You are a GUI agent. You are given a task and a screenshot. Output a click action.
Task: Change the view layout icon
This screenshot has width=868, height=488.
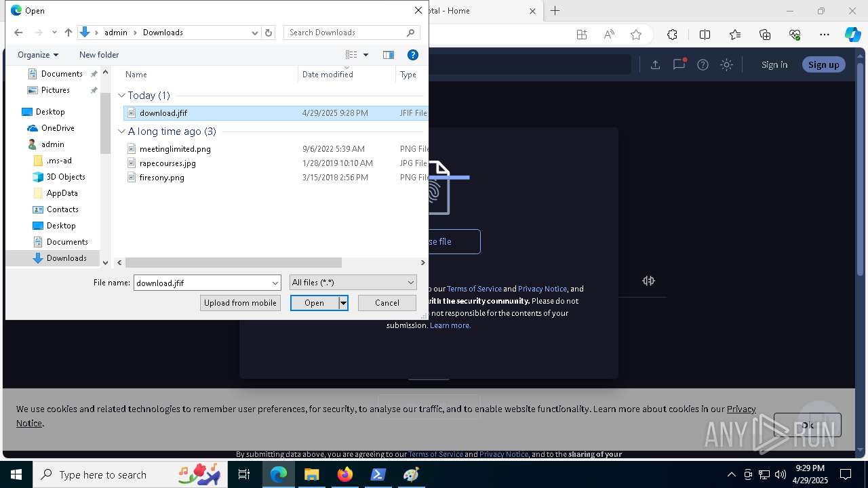351,55
